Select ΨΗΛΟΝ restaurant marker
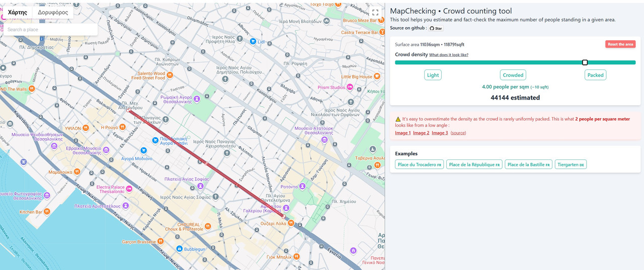This screenshot has width=644, height=270. (x=86, y=128)
